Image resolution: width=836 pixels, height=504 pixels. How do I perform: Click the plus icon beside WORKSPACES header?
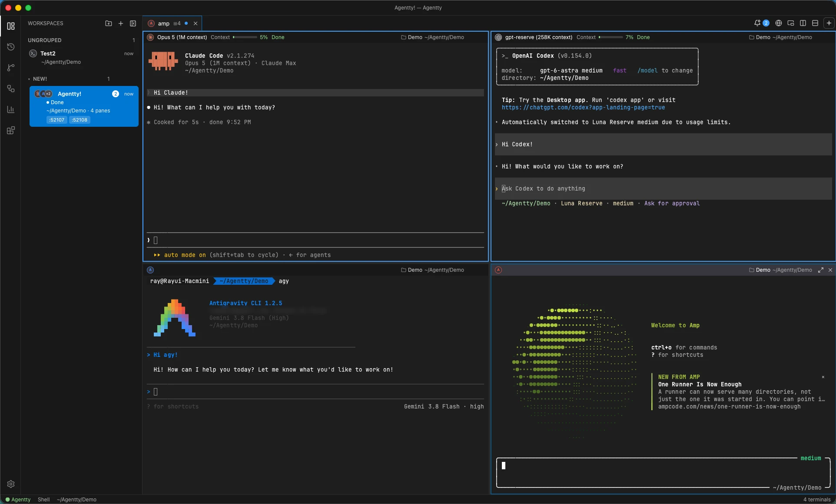(121, 23)
